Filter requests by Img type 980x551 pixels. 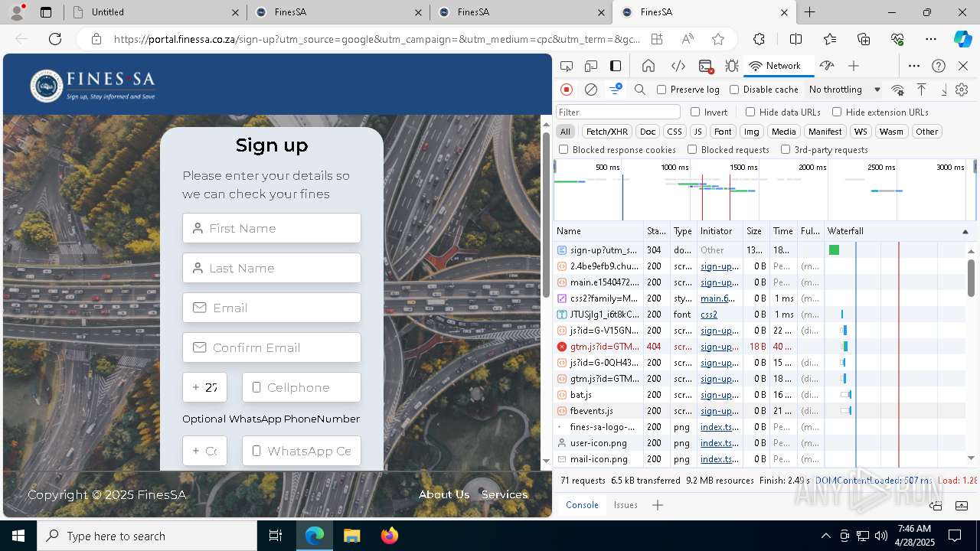click(x=752, y=132)
